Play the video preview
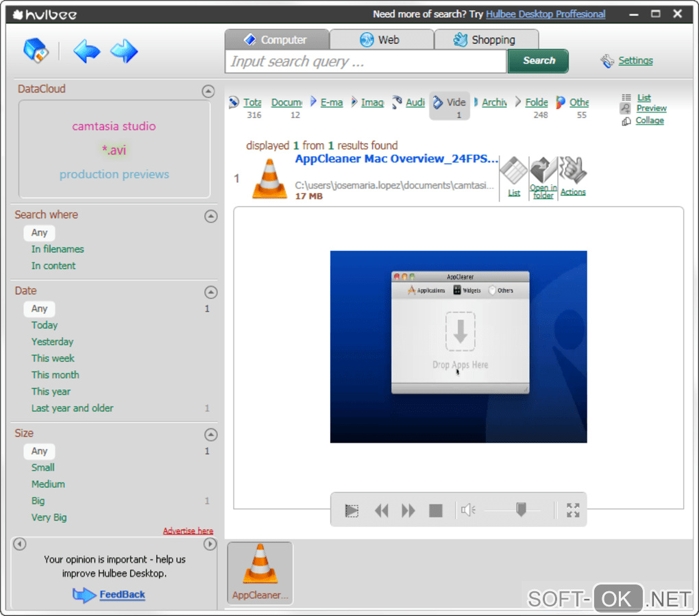The width and height of the screenshot is (699, 616). [352, 510]
